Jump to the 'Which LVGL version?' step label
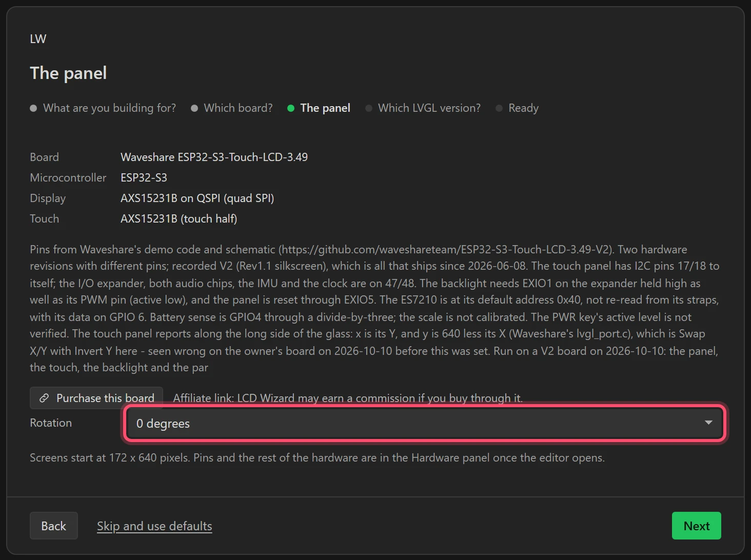The width and height of the screenshot is (751, 560). point(429,108)
